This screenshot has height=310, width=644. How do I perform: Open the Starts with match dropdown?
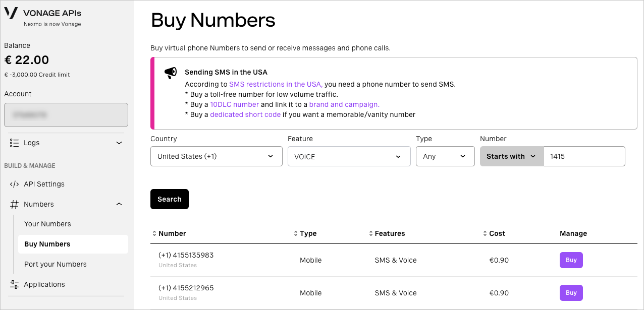511,156
